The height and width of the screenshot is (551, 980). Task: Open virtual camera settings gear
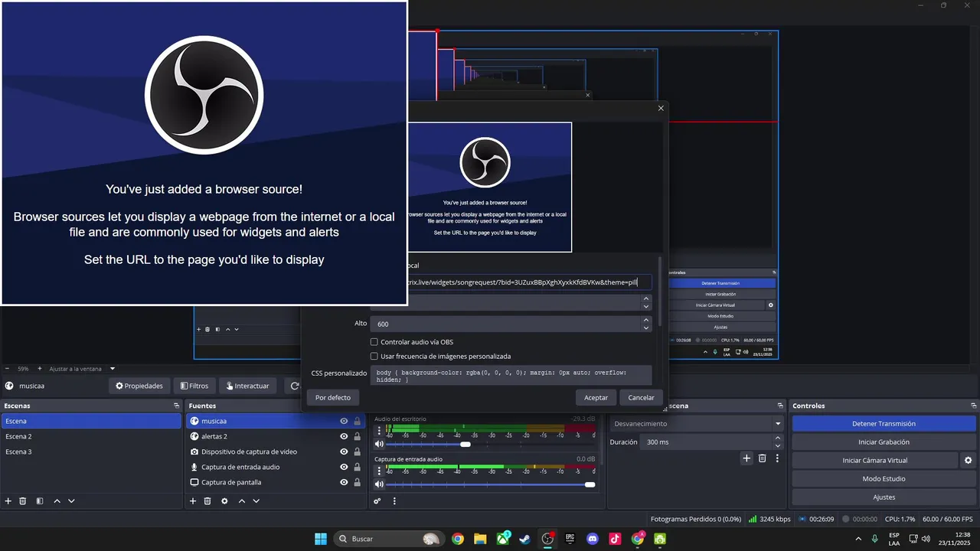point(968,460)
